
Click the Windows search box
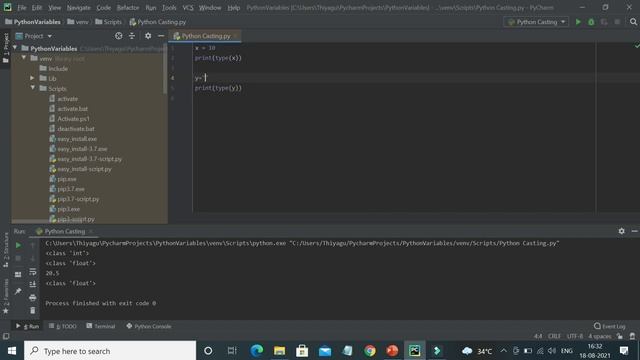pos(110,351)
